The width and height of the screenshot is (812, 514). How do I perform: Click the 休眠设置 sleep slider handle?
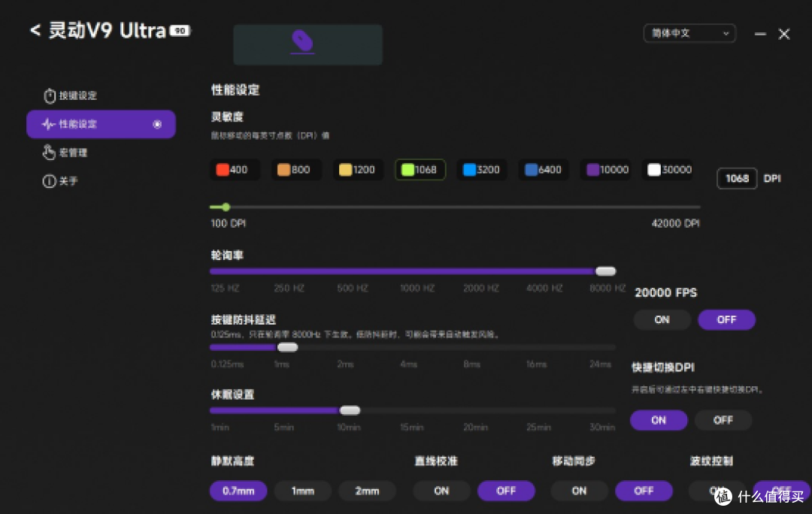350,410
